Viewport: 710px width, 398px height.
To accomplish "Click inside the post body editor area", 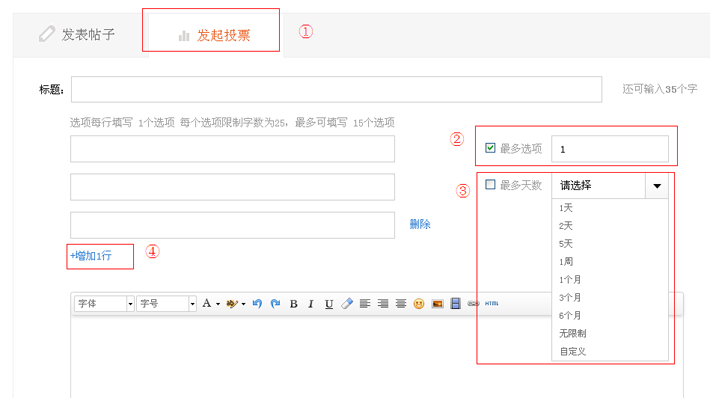I will (377, 358).
